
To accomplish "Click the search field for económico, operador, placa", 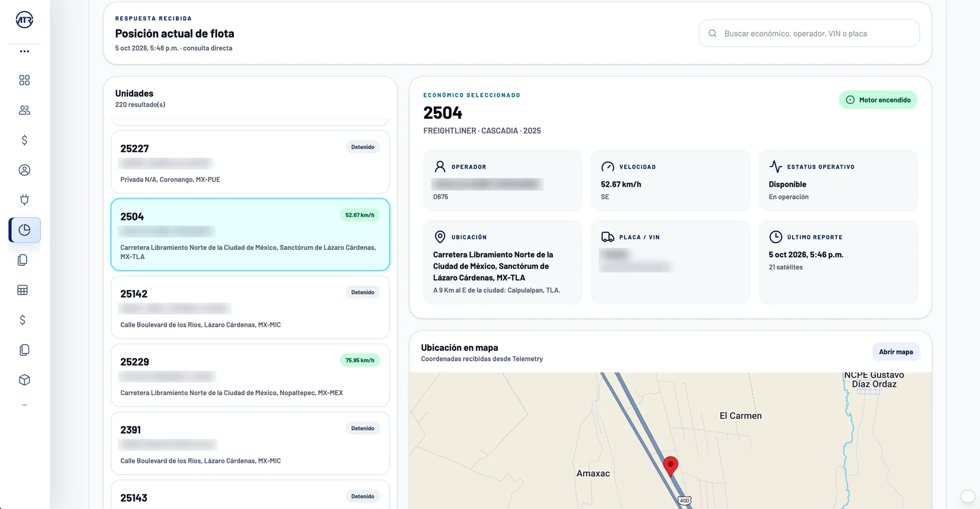I will point(809,34).
